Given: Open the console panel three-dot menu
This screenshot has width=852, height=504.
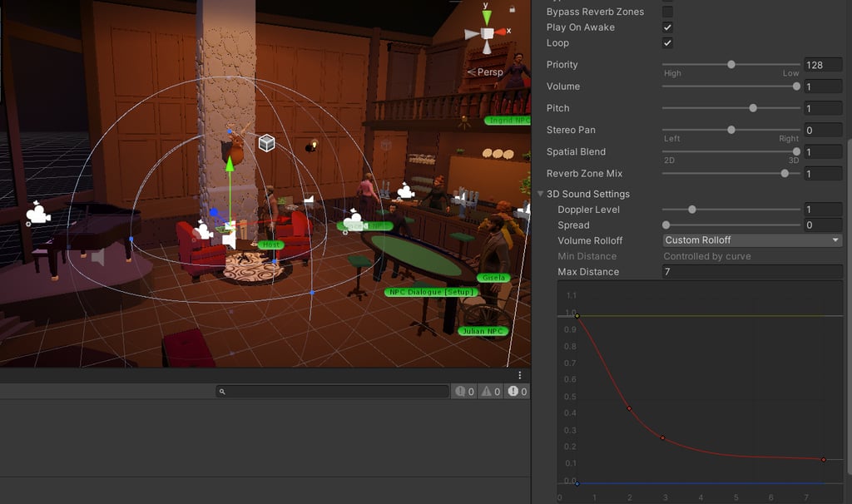Looking at the screenshot, I should (x=520, y=375).
